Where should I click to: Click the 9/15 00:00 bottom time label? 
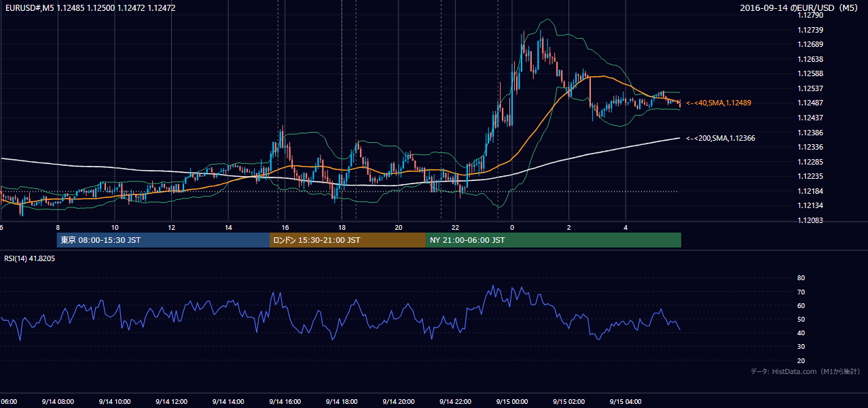click(x=512, y=402)
